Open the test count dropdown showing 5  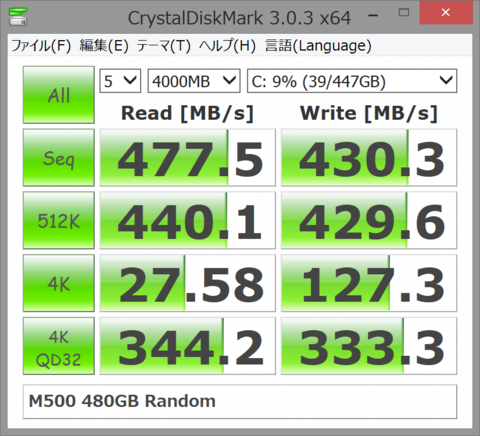[120, 81]
